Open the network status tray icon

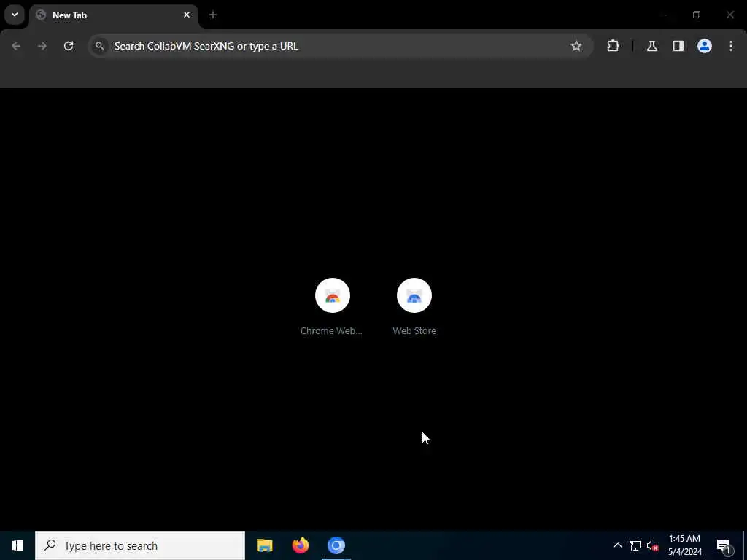(635, 545)
